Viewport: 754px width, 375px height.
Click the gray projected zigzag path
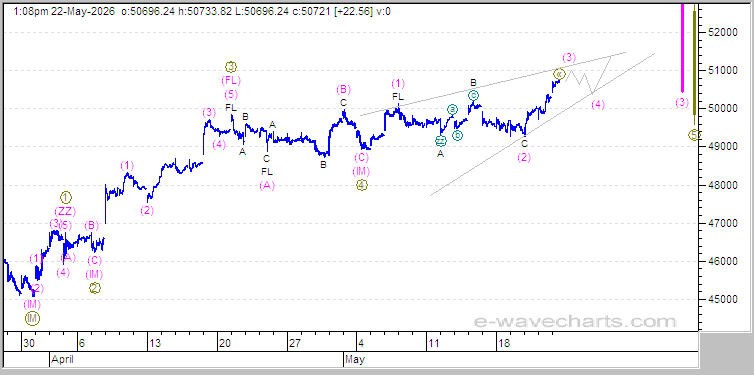(589, 75)
